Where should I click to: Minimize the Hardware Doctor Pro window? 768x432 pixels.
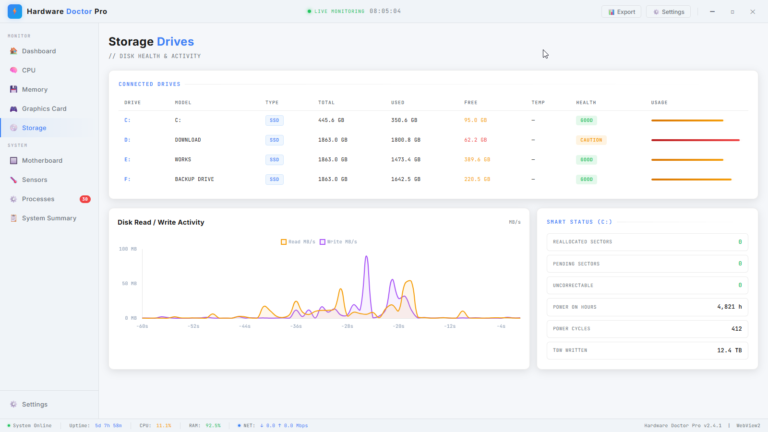712,12
